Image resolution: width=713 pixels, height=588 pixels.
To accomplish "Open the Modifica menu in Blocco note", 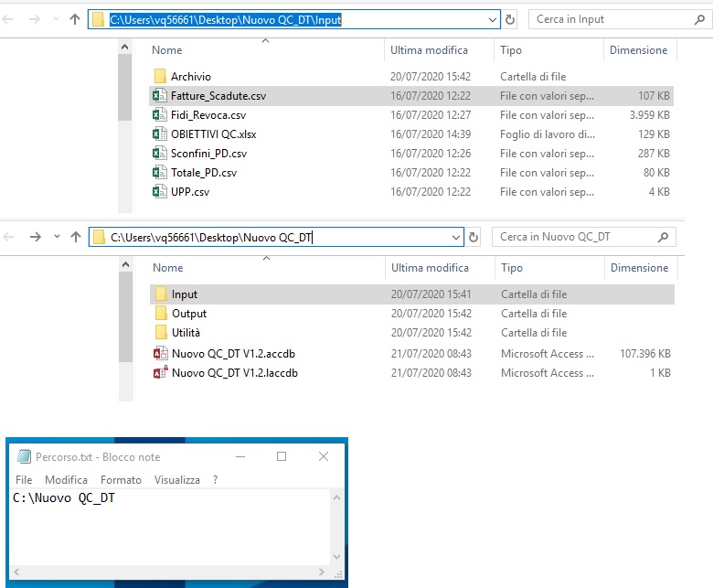I will tap(66, 480).
